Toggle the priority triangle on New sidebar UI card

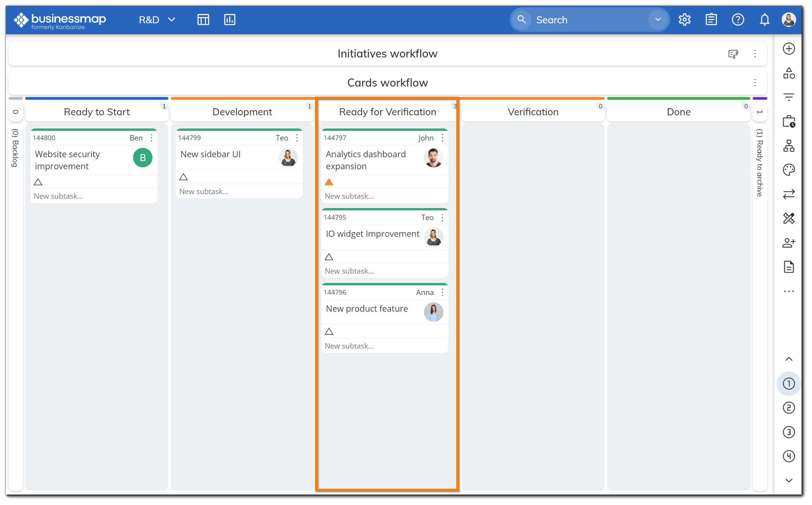184,177
